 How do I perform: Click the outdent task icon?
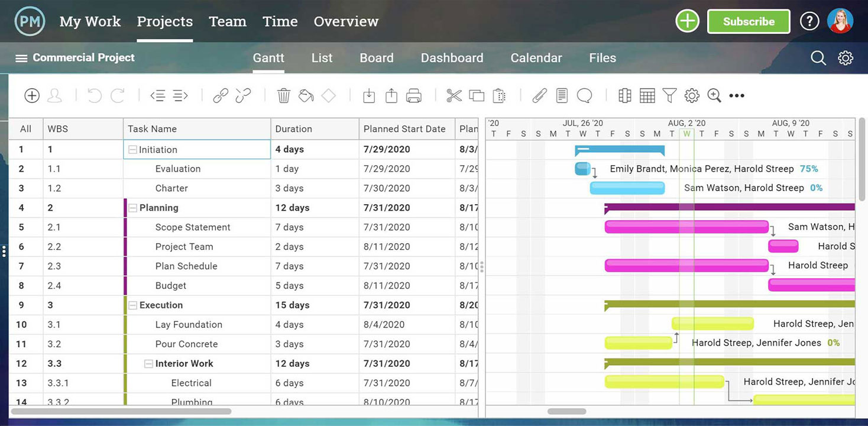158,95
